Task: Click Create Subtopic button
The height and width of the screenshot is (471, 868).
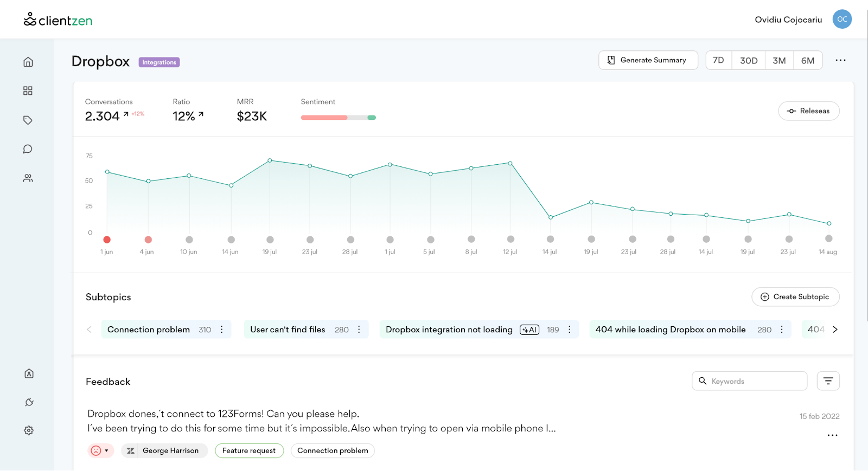Action: (795, 297)
